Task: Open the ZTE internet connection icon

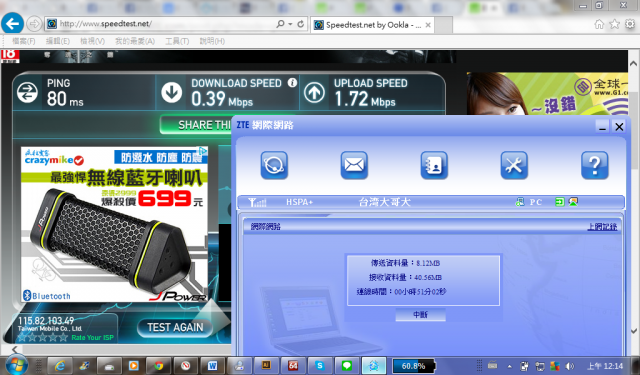Action: click(274, 165)
